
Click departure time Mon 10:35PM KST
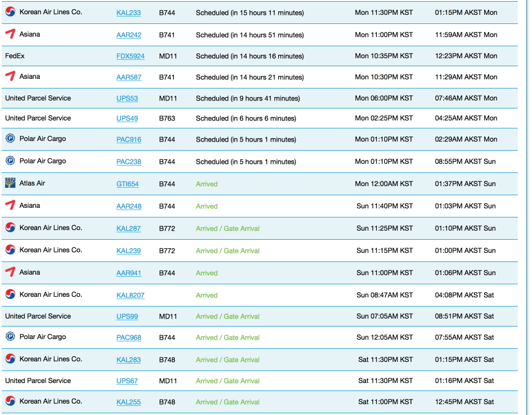tap(384, 56)
